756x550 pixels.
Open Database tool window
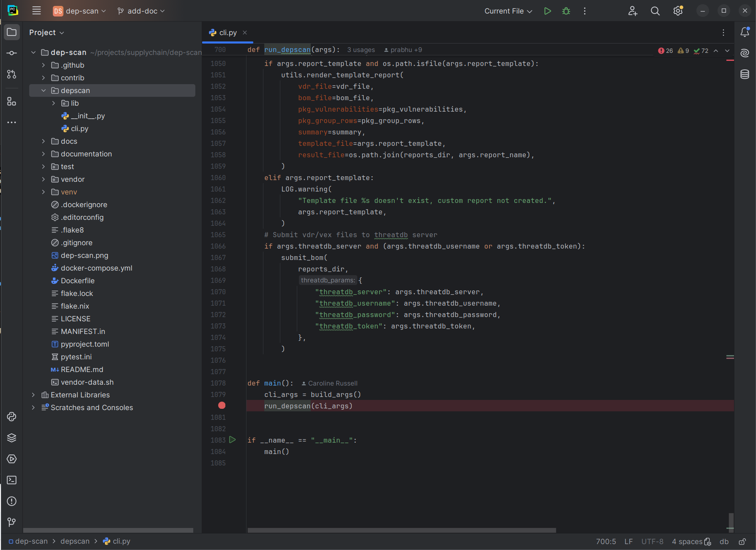point(745,74)
